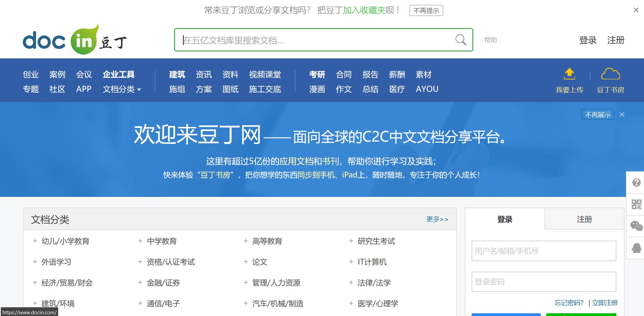The height and width of the screenshot is (316, 644).
Task: Click 更多>> beside 文档分类
Action: [x=436, y=219]
